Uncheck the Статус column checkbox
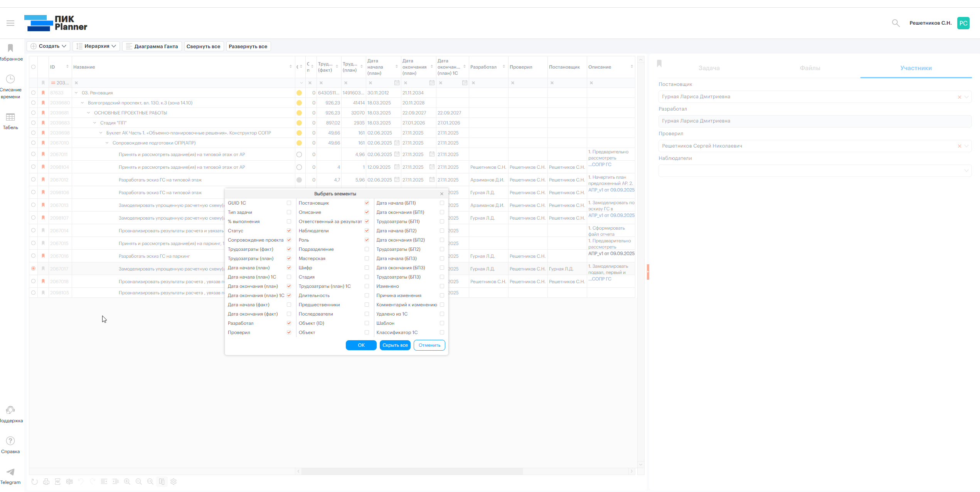Screen dimensions: 980x492 [x=289, y=231]
